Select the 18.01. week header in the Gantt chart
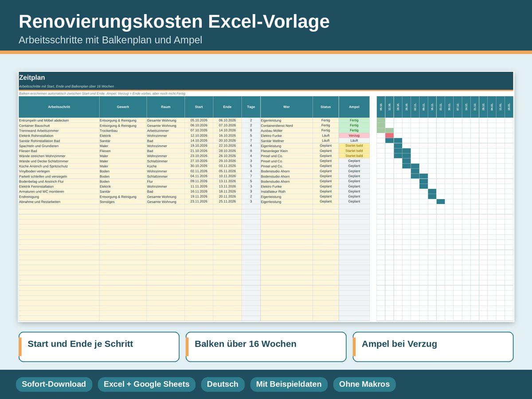Screen dimensions: 532x399 (x=509, y=107)
